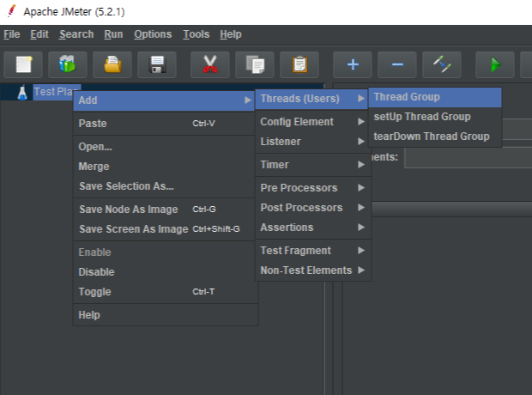Image resolution: width=532 pixels, height=395 pixels.
Task: Click the Paste clipboard toolbar icon
Action: click(x=299, y=64)
